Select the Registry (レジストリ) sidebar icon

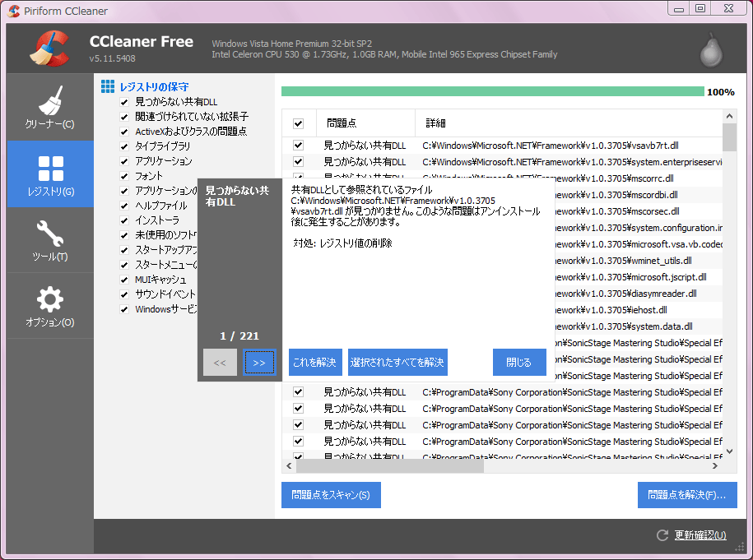(x=50, y=174)
